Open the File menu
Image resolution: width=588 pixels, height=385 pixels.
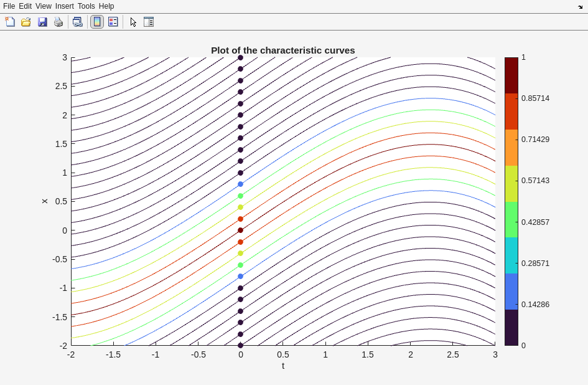9,6
